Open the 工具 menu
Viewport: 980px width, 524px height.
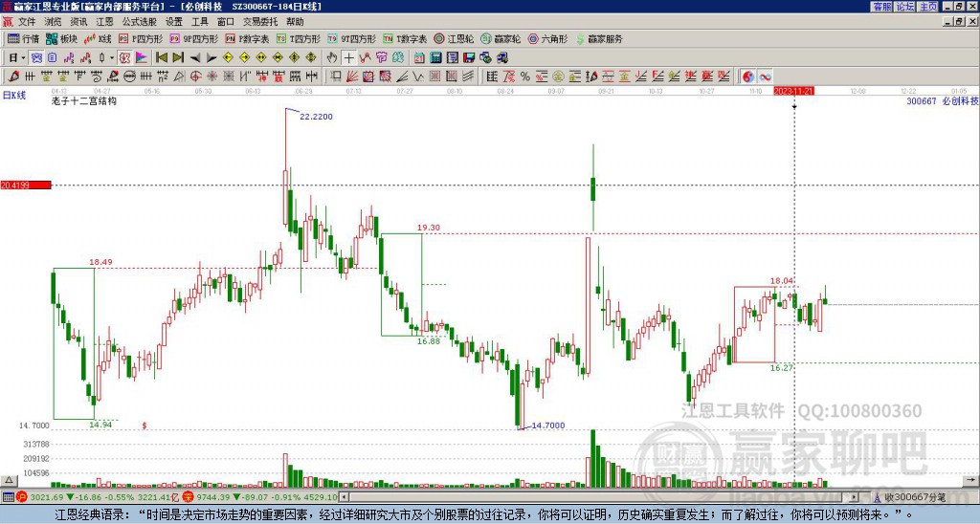(x=199, y=22)
